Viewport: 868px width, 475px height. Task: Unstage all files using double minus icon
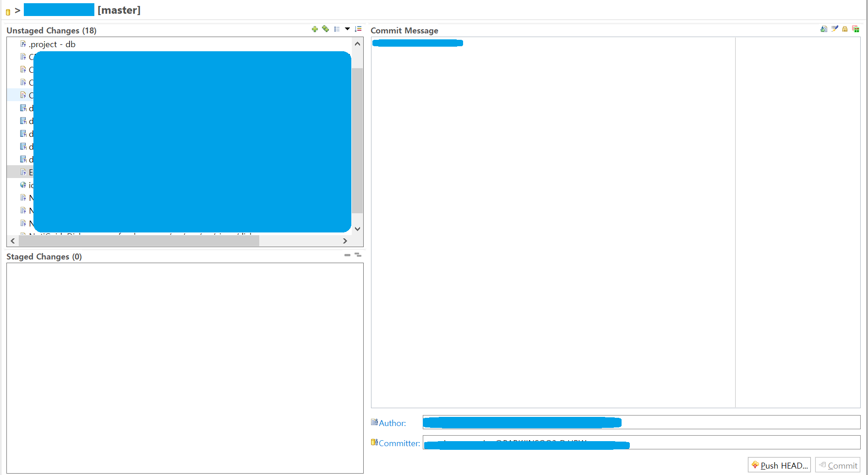coord(358,255)
